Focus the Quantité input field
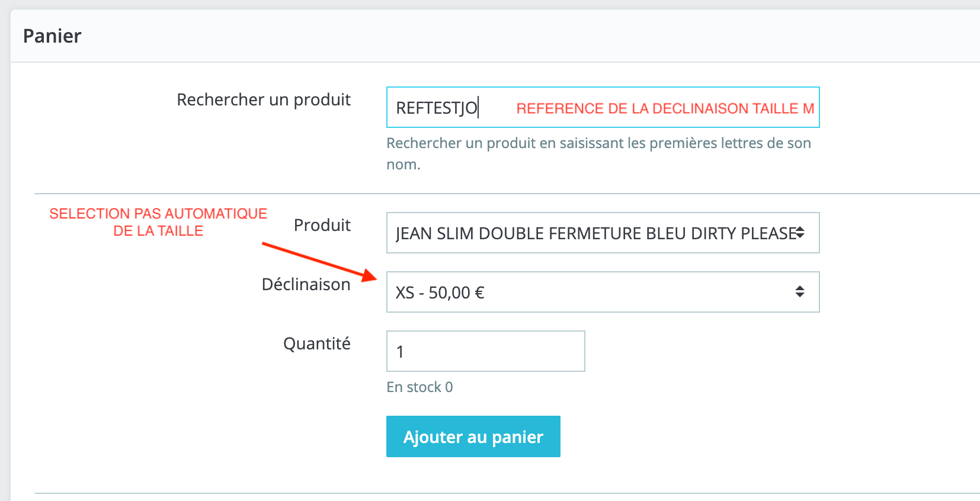The image size is (980, 501). tap(485, 351)
